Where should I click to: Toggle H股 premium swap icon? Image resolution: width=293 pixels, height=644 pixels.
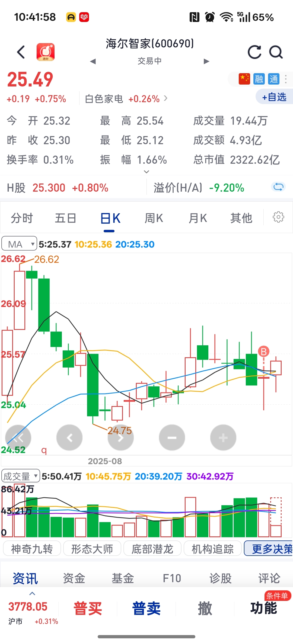pyautogui.click(x=278, y=187)
